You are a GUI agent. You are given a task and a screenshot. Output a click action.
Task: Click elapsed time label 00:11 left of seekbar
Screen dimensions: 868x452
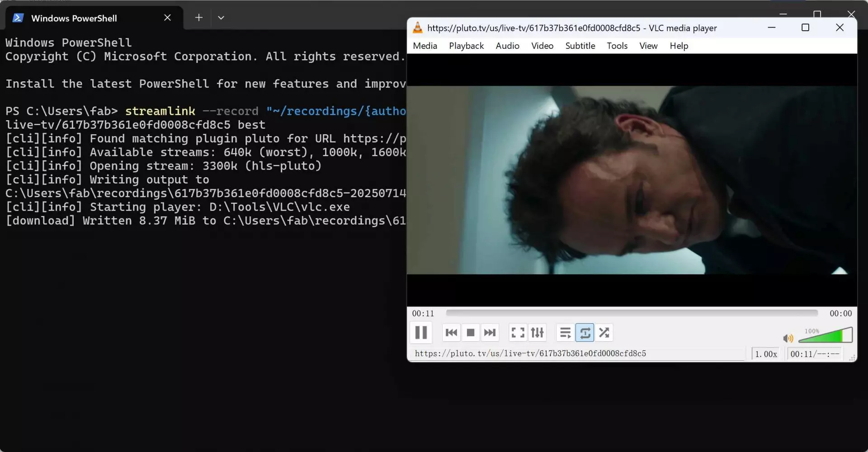[x=423, y=313]
